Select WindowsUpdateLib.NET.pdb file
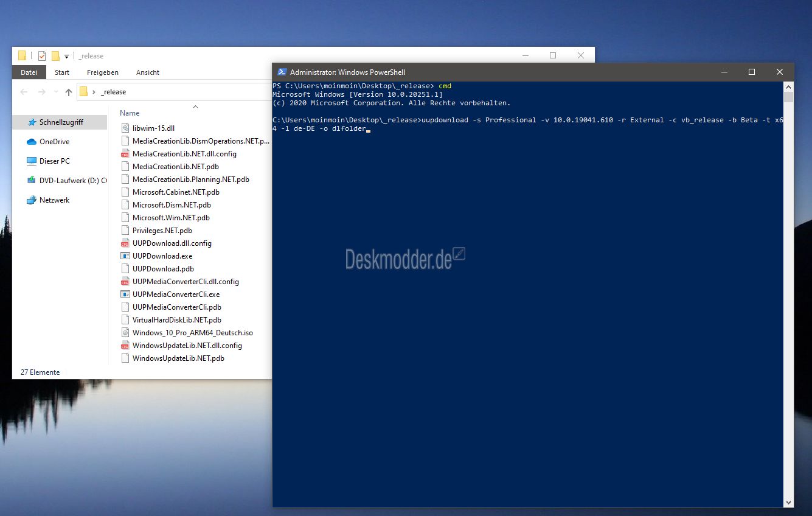The width and height of the screenshot is (812, 516). 178,358
